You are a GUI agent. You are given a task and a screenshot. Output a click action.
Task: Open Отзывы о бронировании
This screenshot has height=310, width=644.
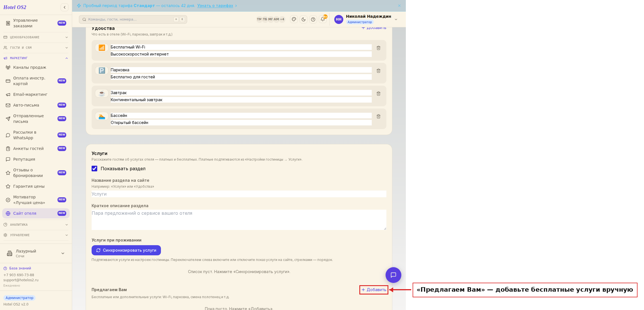[x=36, y=173]
